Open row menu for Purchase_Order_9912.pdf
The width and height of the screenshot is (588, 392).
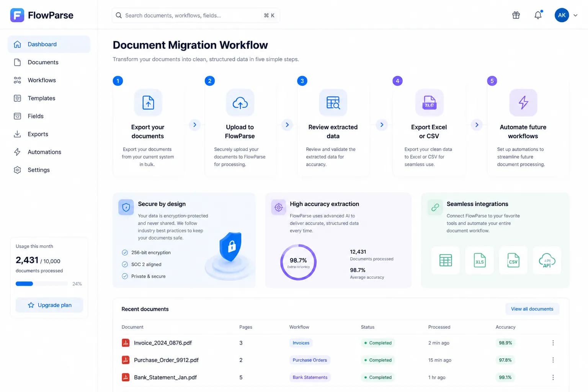553,360
